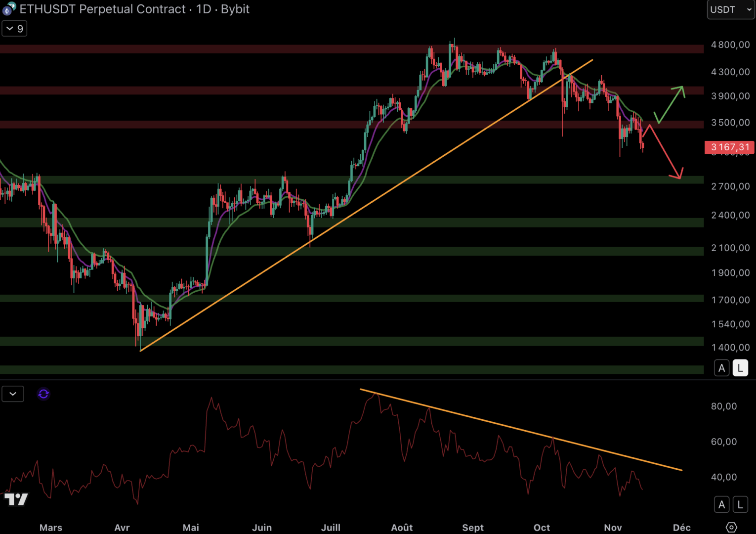Click the purple sync icon in the indicator pane
Image resolution: width=756 pixels, height=534 pixels.
43,394
